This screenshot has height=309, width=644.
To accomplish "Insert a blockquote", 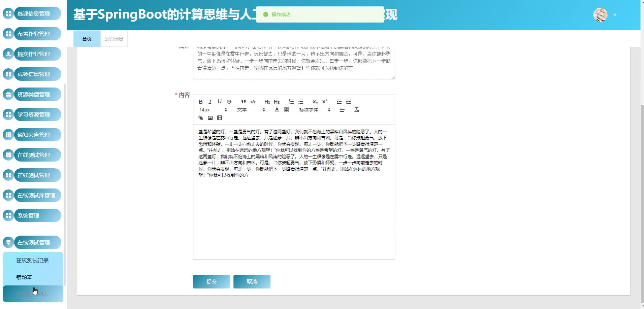I will click(244, 102).
